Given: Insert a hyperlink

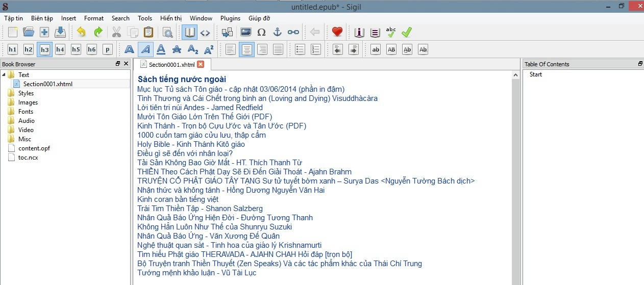Looking at the screenshot, I should pos(293,32).
